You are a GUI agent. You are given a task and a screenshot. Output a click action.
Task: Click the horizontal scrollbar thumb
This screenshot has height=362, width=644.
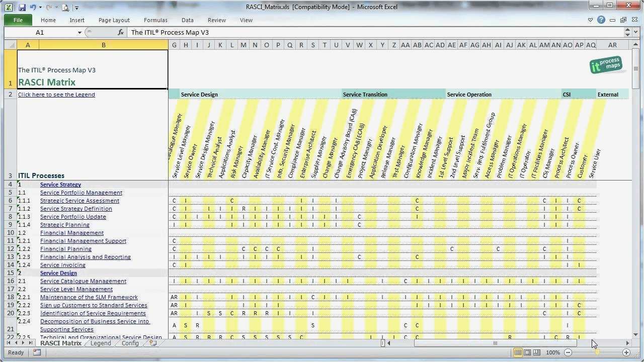pos(495,343)
